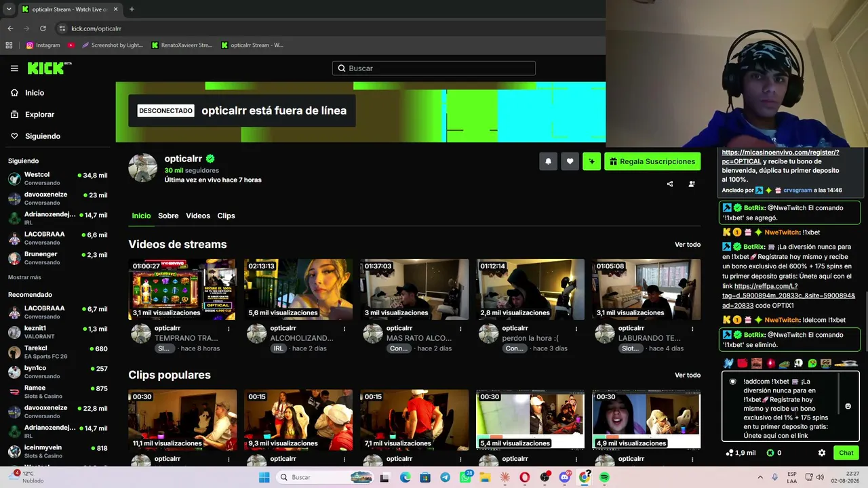Switch to the Videos tab
868x488 pixels.
click(198, 216)
